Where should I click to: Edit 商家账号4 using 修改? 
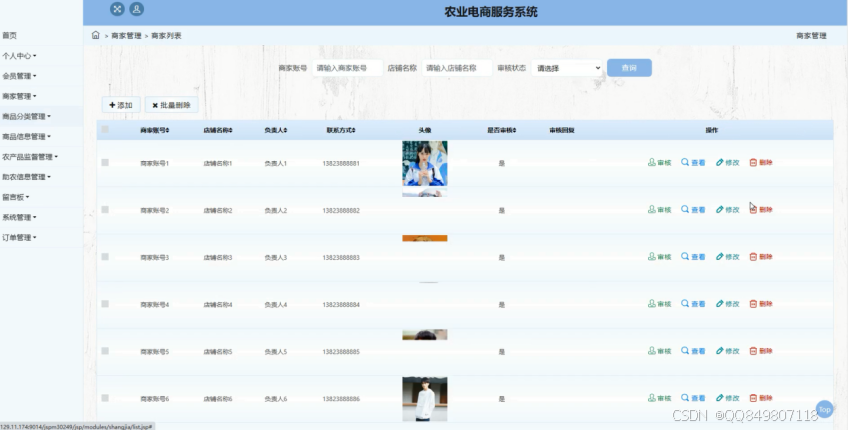(x=727, y=304)
